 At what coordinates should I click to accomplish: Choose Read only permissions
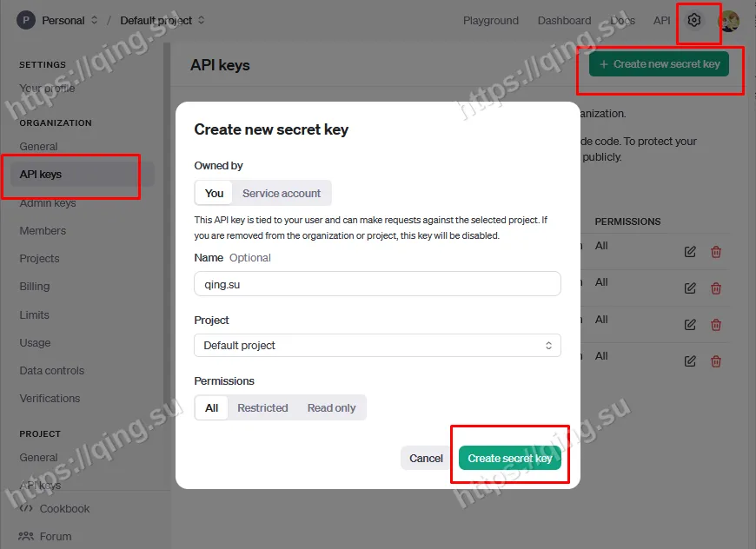pyautogui.click(x=331, y=407)
